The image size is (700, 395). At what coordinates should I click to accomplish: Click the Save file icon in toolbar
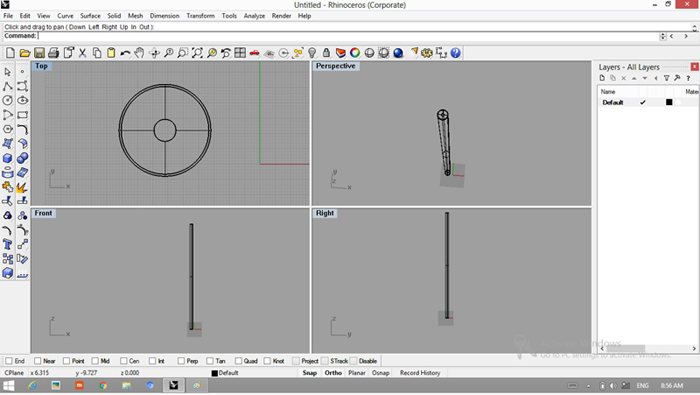click(39, 53)
